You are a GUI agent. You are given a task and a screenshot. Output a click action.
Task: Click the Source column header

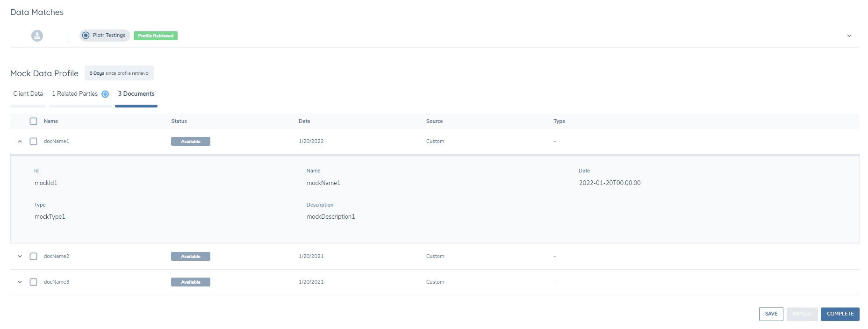click(x=434, y=121)
